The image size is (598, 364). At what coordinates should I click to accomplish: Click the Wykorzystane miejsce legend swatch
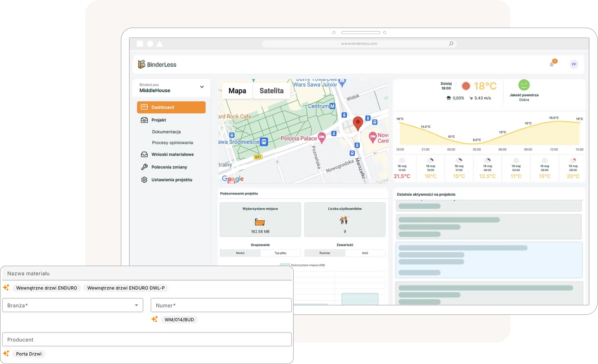point(285,265)
